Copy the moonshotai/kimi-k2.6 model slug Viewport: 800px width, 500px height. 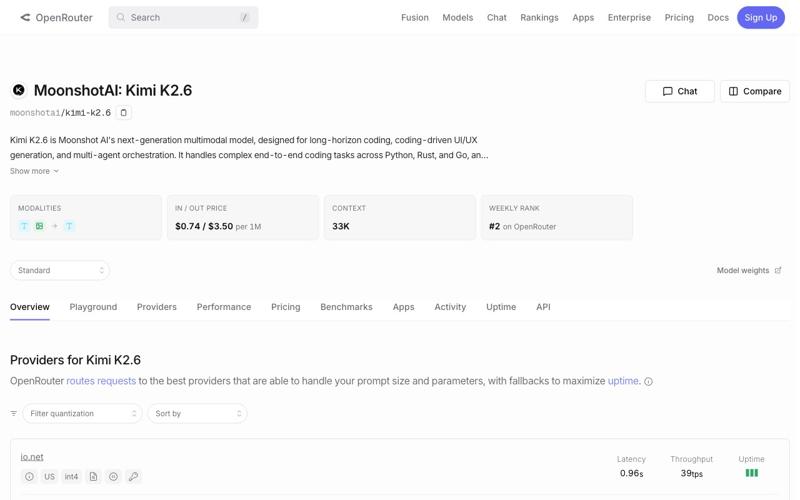tap(123, 113)
